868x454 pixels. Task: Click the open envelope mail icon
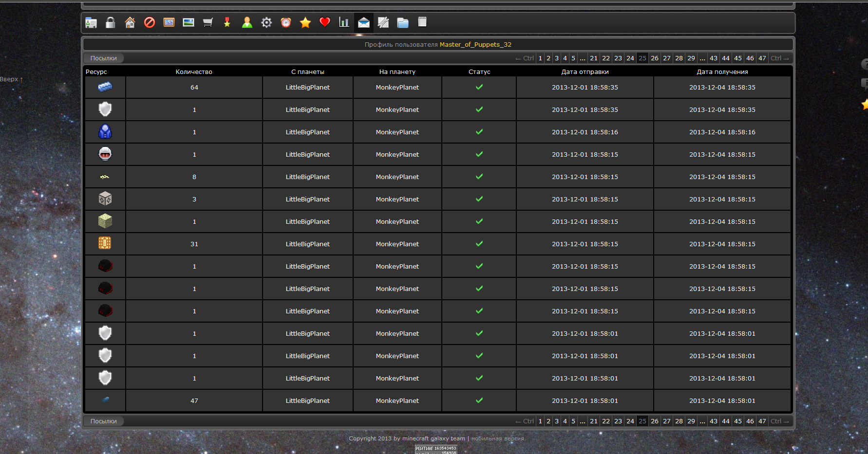pos(364,22)
